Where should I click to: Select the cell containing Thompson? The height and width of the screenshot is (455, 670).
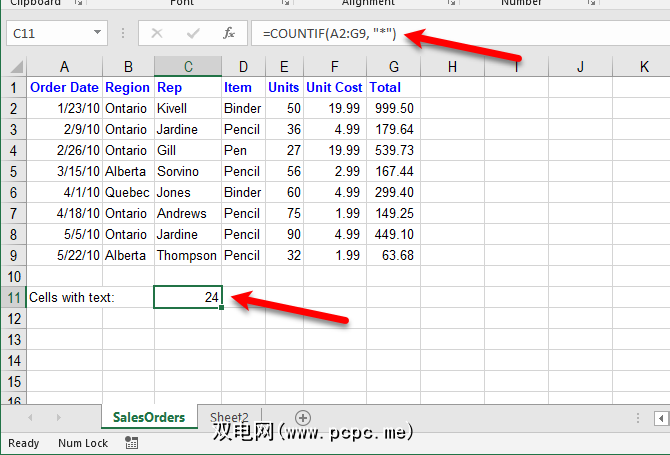tap(188, 255)
